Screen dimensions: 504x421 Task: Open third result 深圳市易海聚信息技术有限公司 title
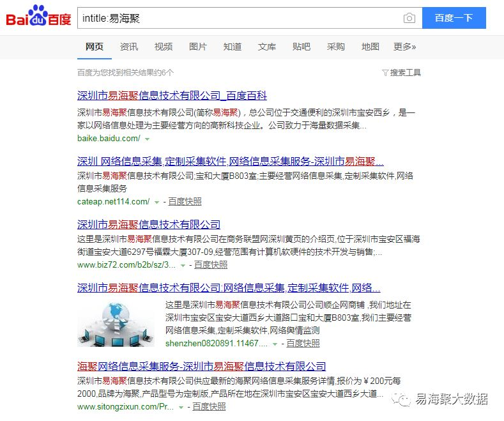click(149, 224)
